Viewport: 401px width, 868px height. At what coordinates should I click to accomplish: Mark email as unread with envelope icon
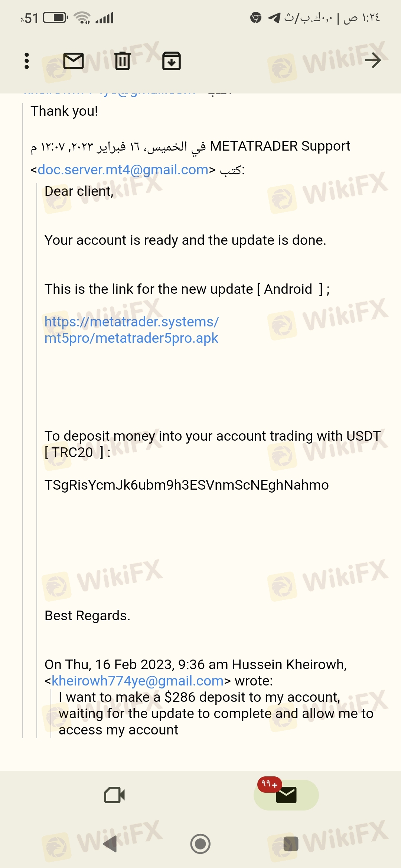click(x=74, y=61)
